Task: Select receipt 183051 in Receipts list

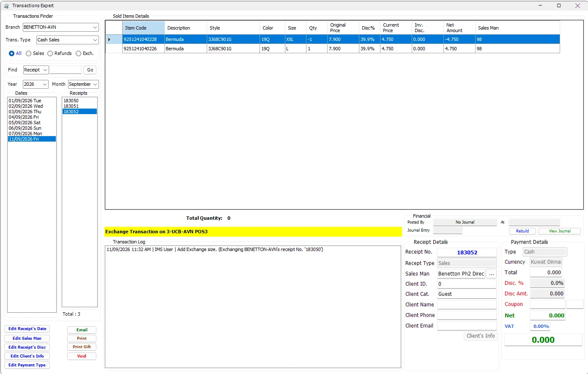Action: (x=79, y=106)
